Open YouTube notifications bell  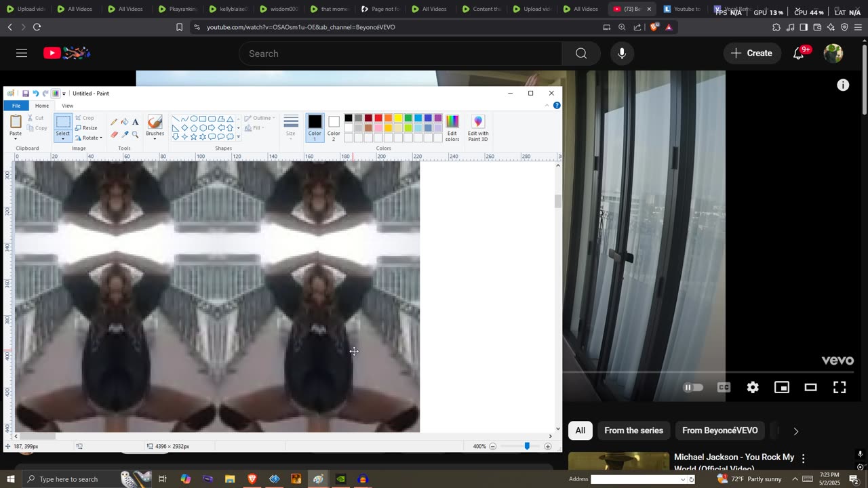coord(799,54)
